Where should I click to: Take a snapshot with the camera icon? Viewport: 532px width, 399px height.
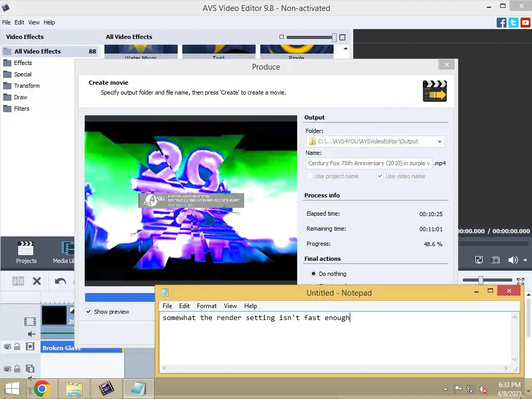495,260
